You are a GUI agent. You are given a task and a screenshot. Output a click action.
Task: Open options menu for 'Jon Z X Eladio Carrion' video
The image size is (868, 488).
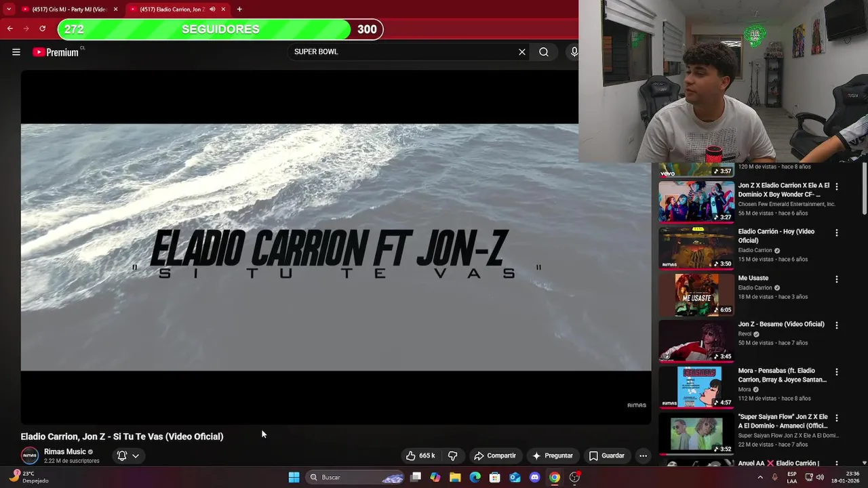(x=837, y=186)
